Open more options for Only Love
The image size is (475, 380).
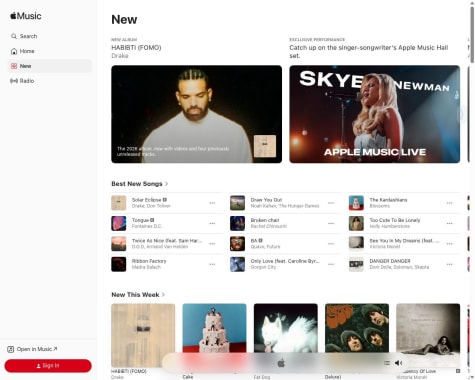tap(331, 264)
